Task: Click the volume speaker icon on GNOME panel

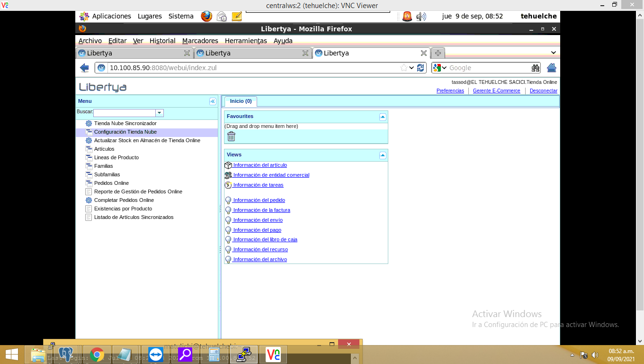Action: pyautogui.click(x=421, y=17)
